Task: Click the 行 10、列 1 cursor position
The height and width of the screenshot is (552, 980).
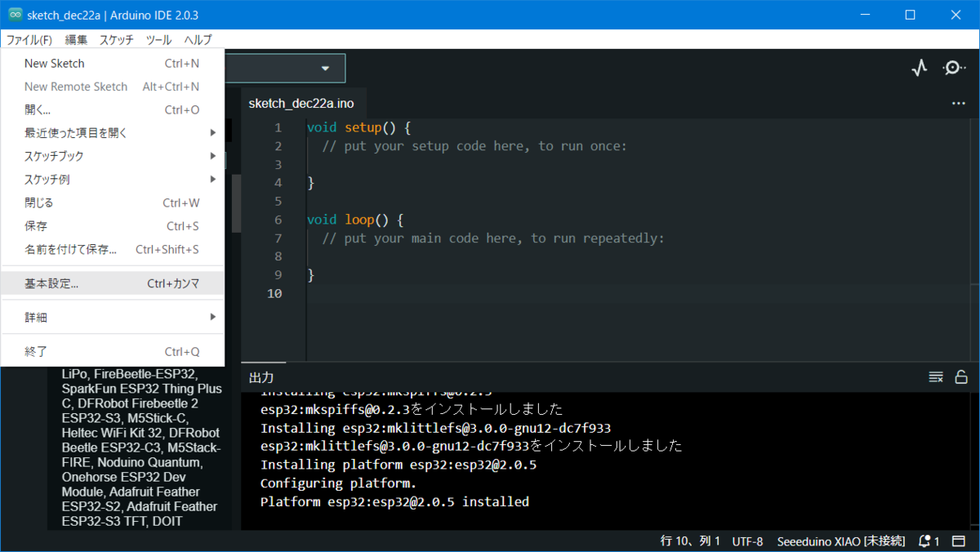Action: pyautogui.click(x=690, y=541)
